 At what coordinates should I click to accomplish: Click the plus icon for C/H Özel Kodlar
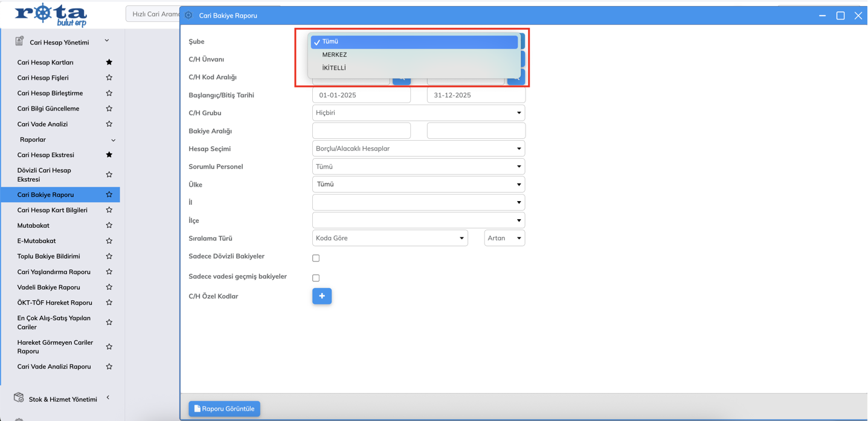click(x=321, y=296)
